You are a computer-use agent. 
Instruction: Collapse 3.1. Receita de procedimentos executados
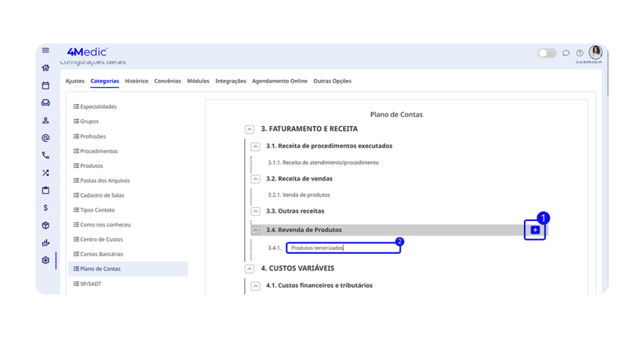click(x=255, y=146)
